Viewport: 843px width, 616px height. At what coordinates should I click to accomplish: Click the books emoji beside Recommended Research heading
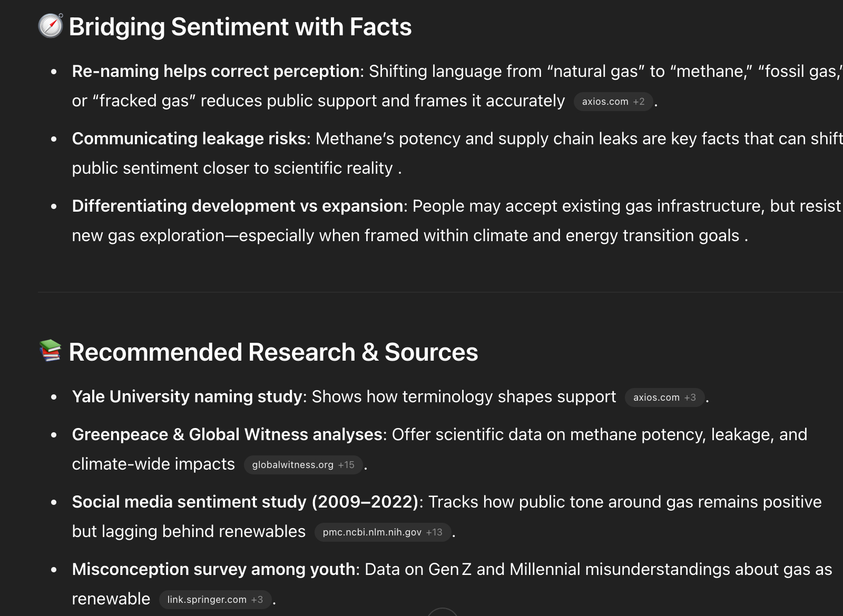pyautogui.click(x=51, y=351)
